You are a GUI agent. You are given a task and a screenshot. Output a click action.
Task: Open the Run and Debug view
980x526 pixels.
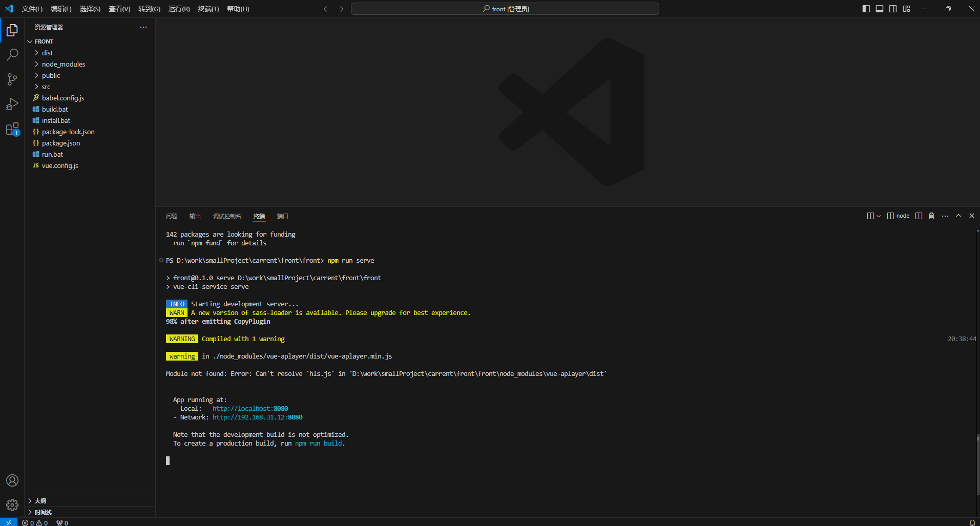pos(12,104)
